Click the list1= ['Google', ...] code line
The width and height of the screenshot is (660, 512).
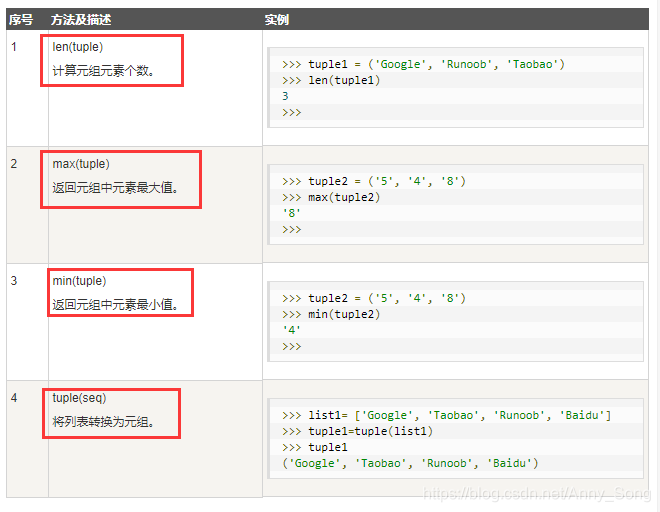tap(447, 416)
